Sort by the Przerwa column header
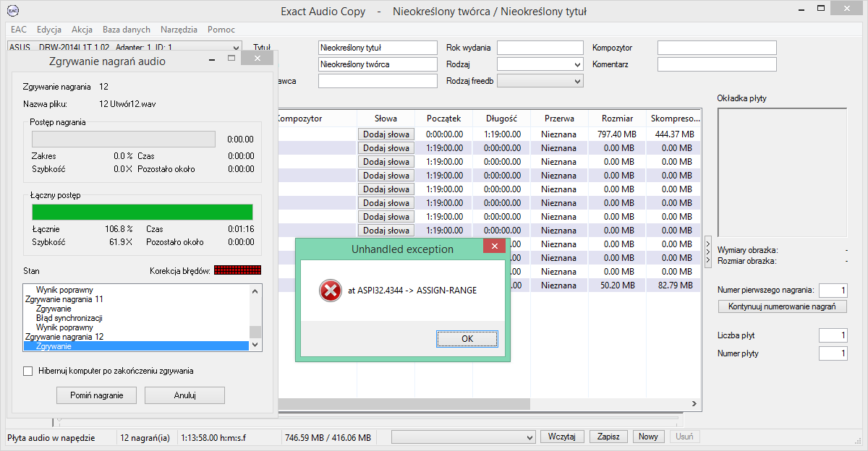Screen dimensions: 868x451 pyautogui.click(x=559, y=119)
